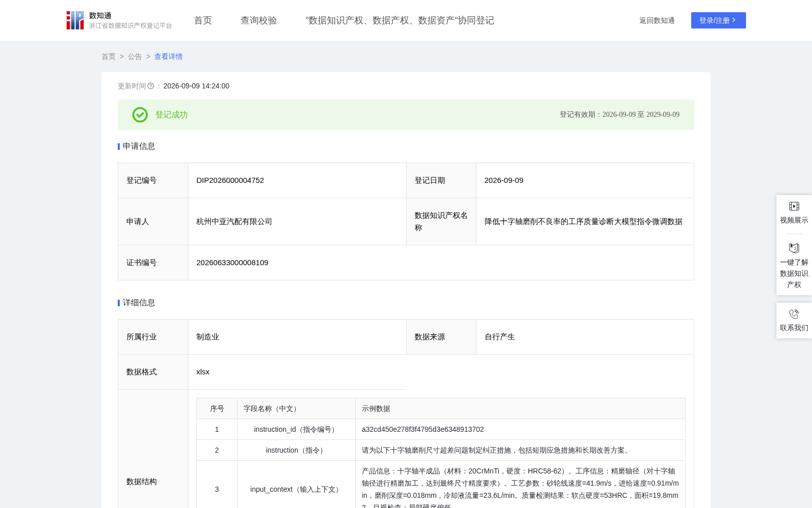Click the 字段名称（中文） column header
This screenshot has height=508, width=812.
(296, 408)
